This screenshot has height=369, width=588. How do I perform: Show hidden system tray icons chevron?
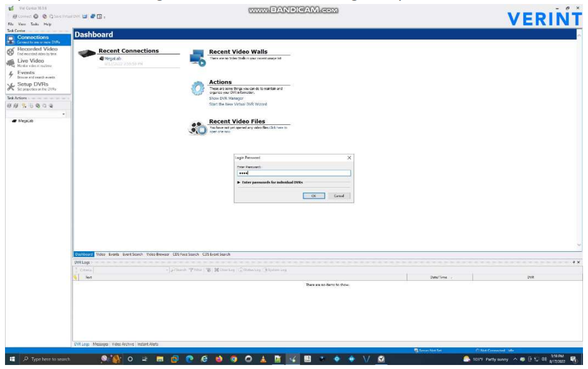pos(515,359)
